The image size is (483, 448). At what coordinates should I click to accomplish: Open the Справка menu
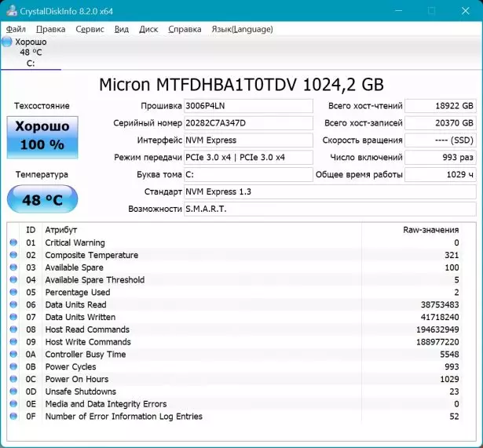[185, 29]
